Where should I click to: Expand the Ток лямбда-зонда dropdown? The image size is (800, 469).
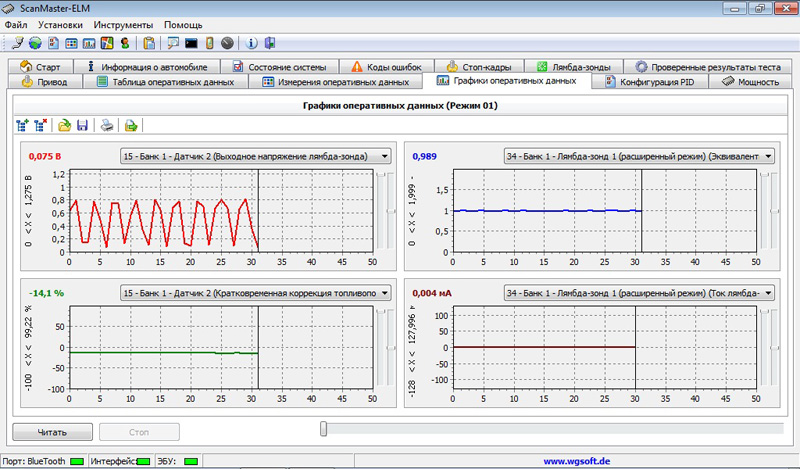[768, 293]
